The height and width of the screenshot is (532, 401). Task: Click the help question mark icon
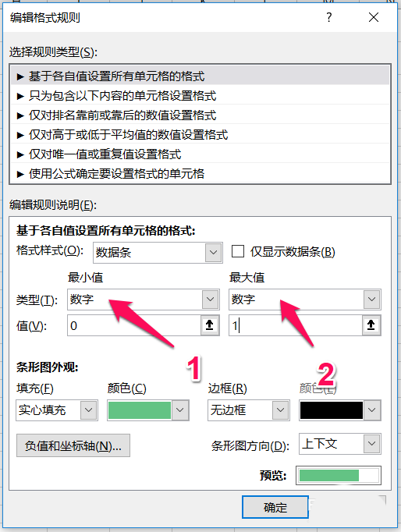tap(328, 17)
